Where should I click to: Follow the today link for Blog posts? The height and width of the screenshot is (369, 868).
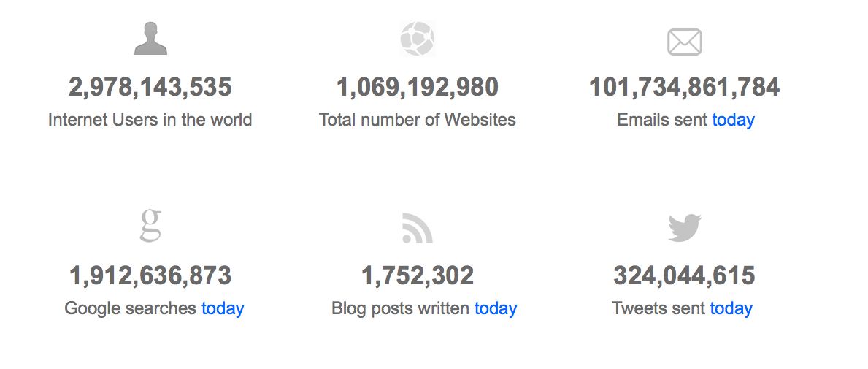pos(496,308)
